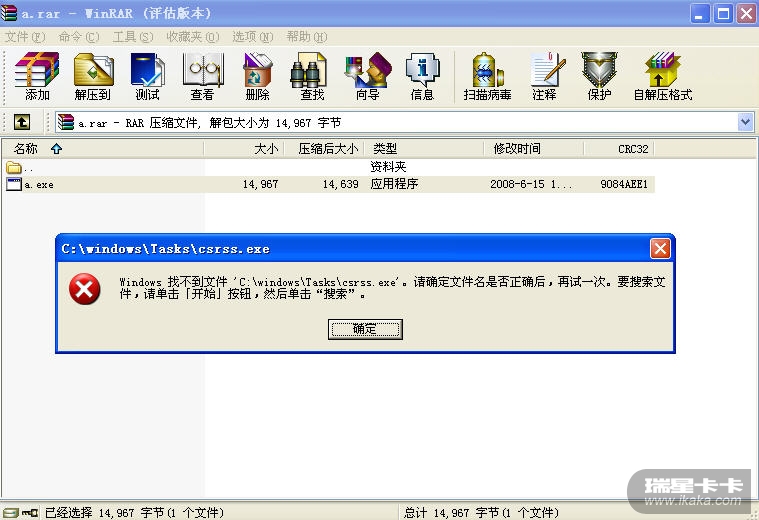Click the 确定 (OK) button in error dialog

[365, 329]
